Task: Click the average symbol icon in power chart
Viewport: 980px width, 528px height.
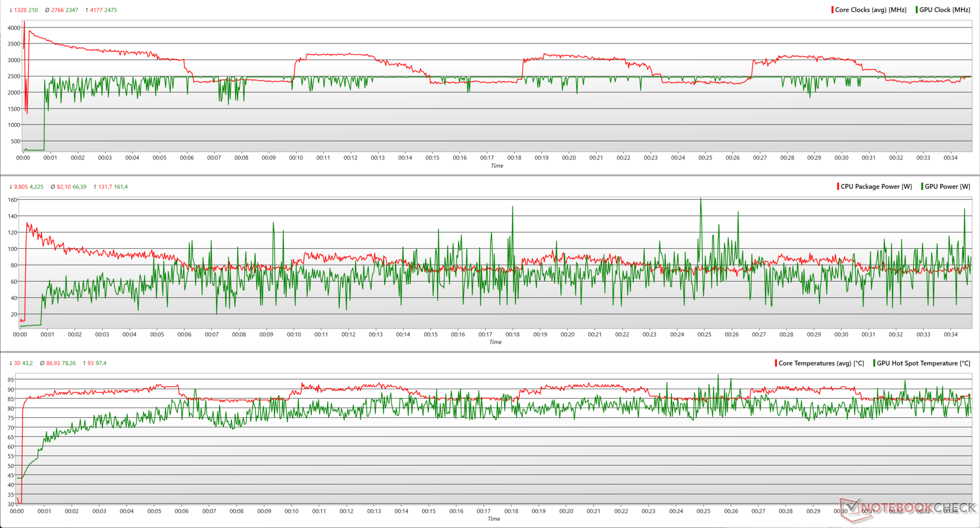Action: point(53,187)
